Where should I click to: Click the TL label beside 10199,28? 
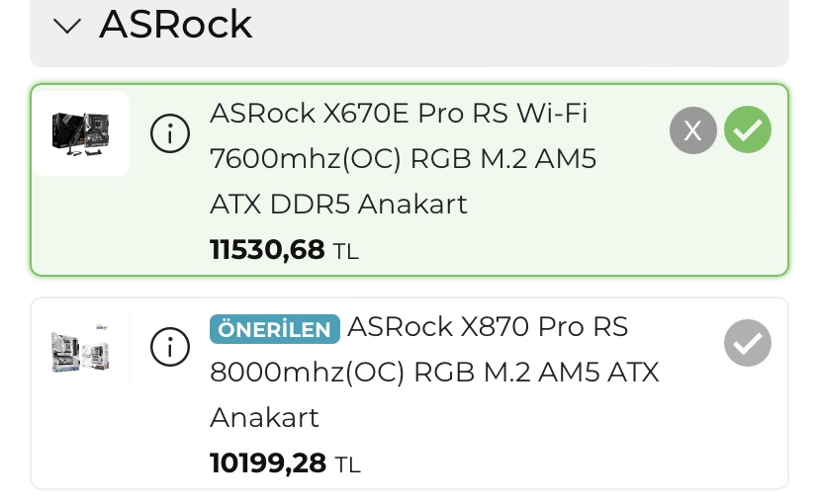[347, 464]
